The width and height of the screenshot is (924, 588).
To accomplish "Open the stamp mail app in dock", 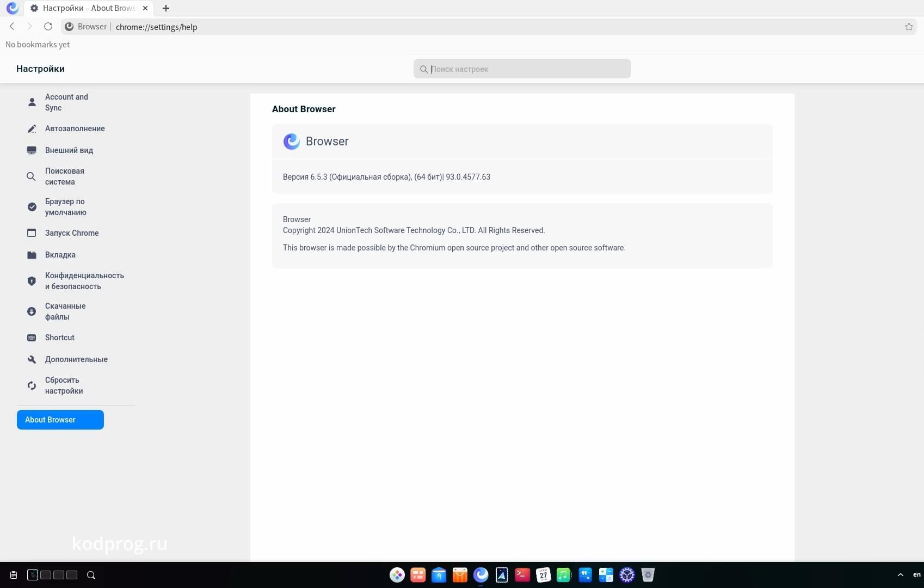I will click(502, 575).
